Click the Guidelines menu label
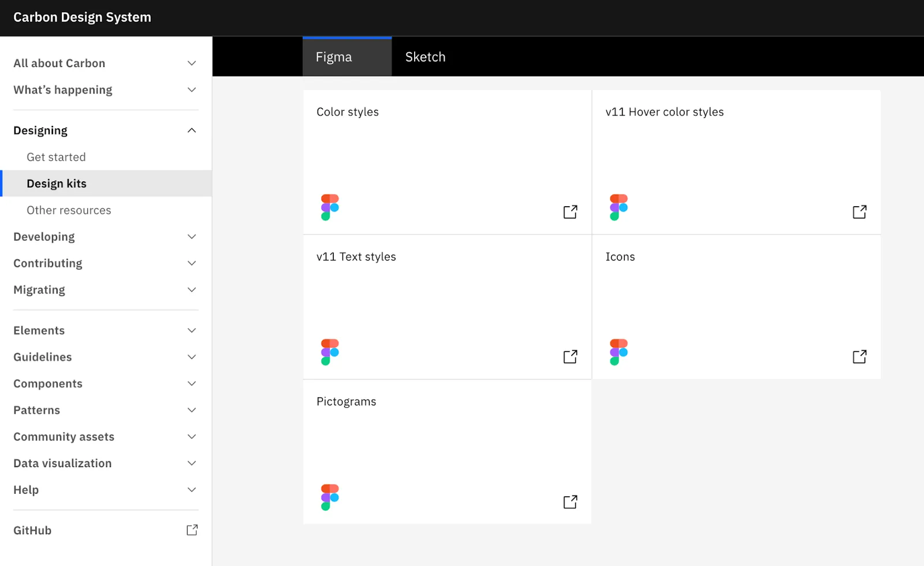This screenshot has height=566, width=924. pos(43,357)
